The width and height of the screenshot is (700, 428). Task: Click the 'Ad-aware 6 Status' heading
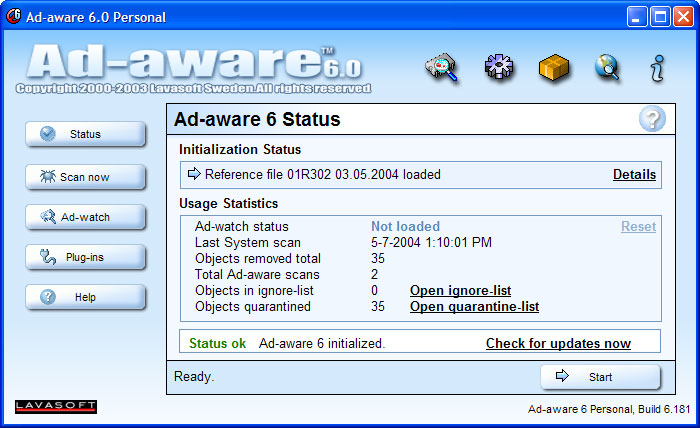point(257,119)
